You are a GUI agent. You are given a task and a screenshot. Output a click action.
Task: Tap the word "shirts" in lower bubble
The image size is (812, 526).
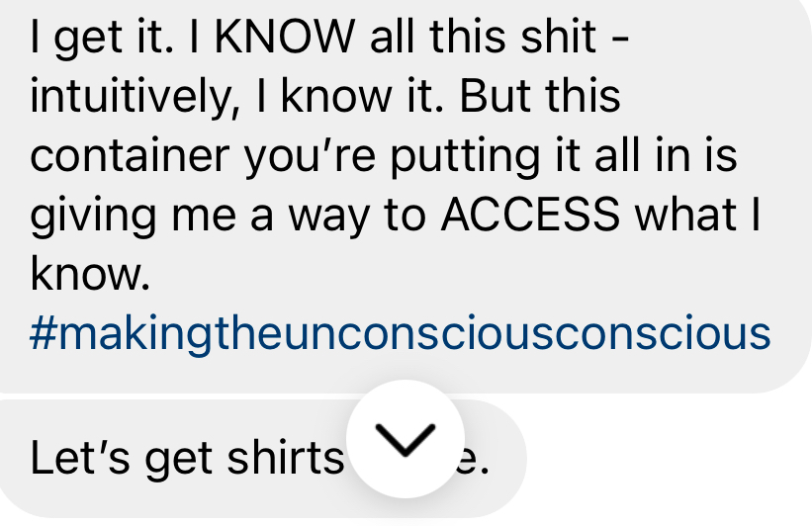[286, 457]
